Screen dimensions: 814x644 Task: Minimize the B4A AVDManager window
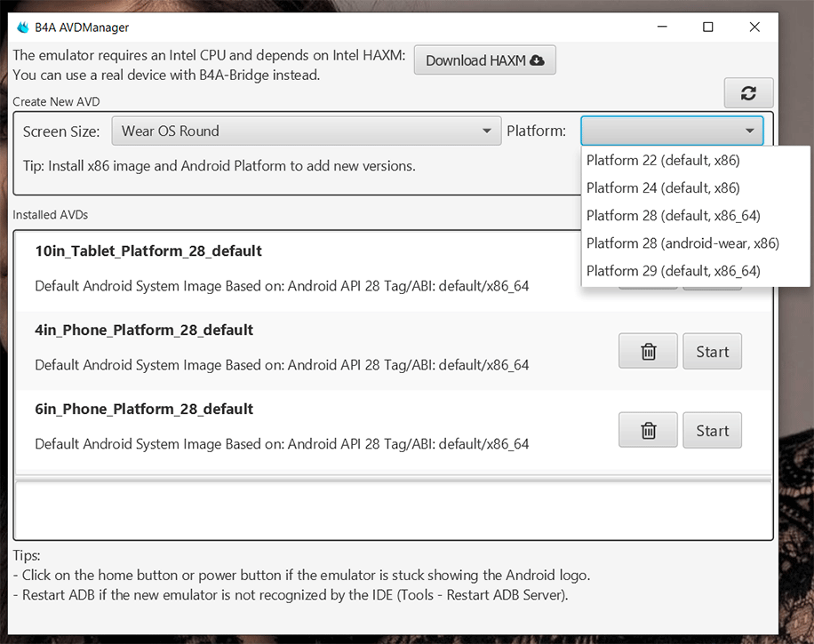pos(662,27)
